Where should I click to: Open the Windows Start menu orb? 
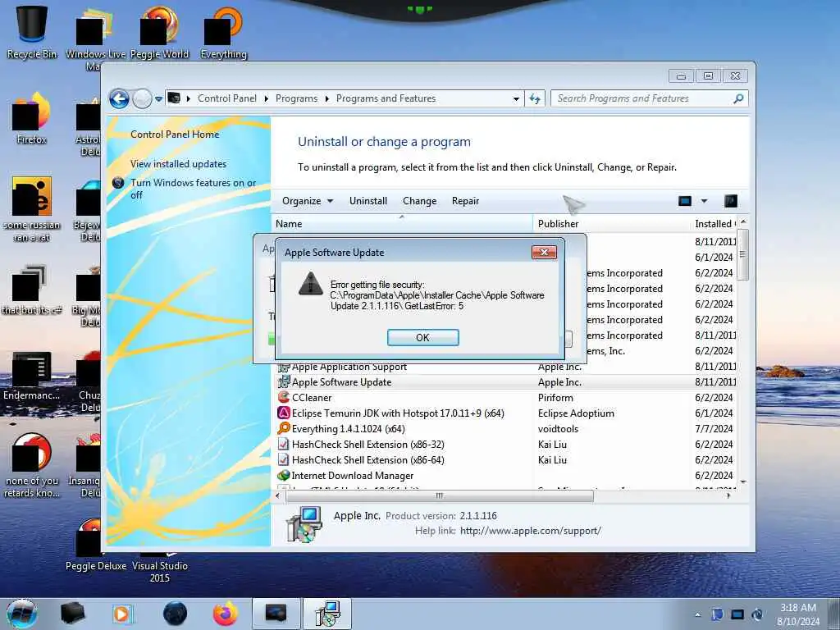click(x=21, y=614)
